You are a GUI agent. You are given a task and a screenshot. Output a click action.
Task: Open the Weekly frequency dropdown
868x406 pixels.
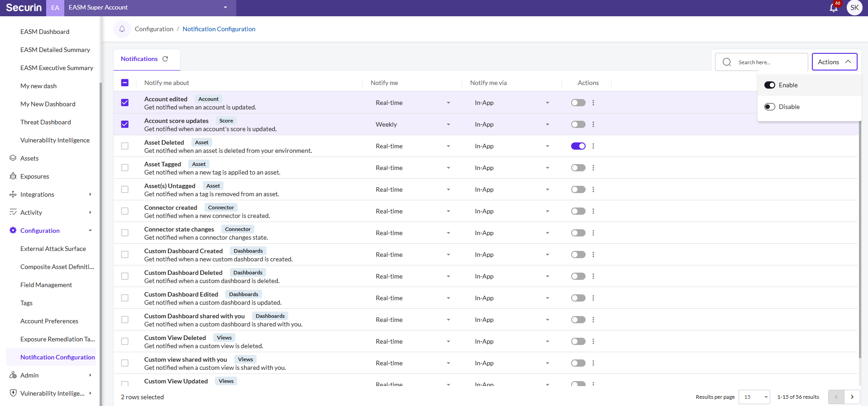coord(413,124)
